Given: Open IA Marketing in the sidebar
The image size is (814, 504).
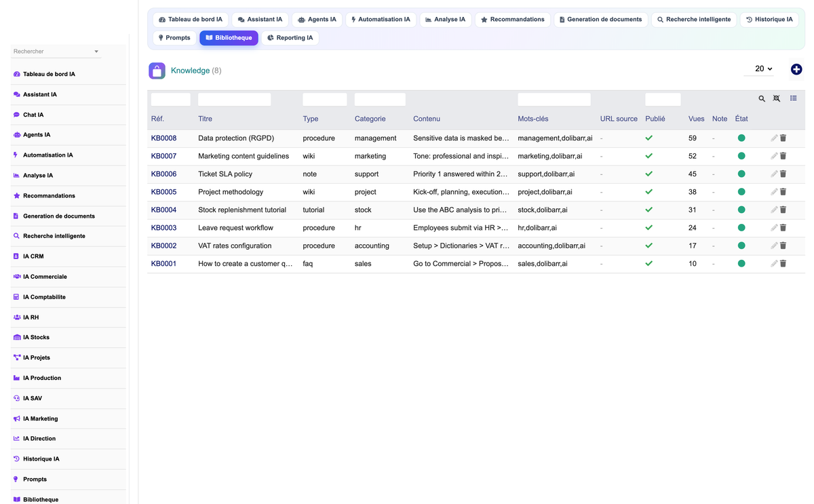Looking at the screenshot, I should 40,419.
